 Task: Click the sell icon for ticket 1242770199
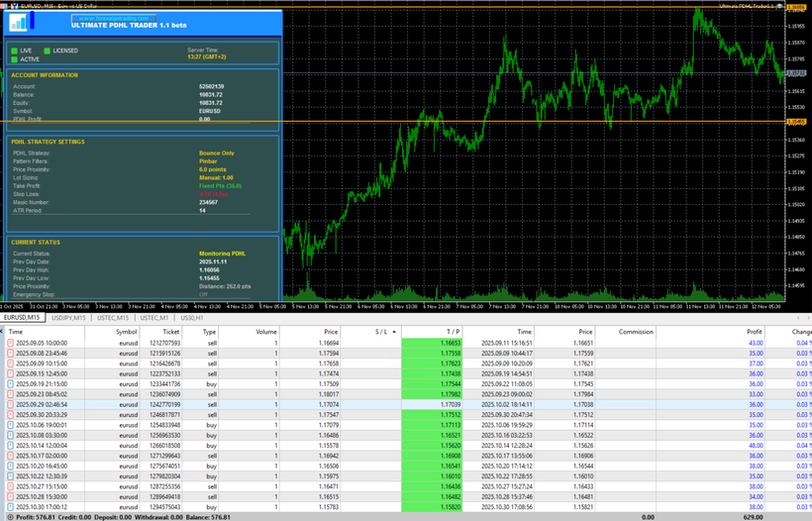coord(10,404)
